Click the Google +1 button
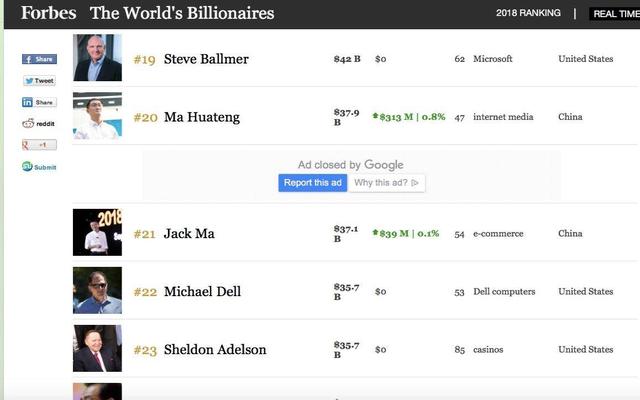This screenshot has width=640, height=400. [x=39, y=145]
